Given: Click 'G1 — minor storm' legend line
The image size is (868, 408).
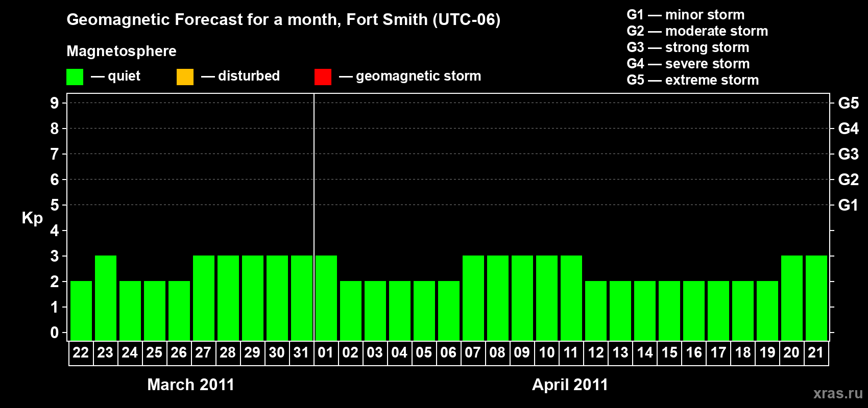Looking at the screenshot, I should click(x=686, y=15).
